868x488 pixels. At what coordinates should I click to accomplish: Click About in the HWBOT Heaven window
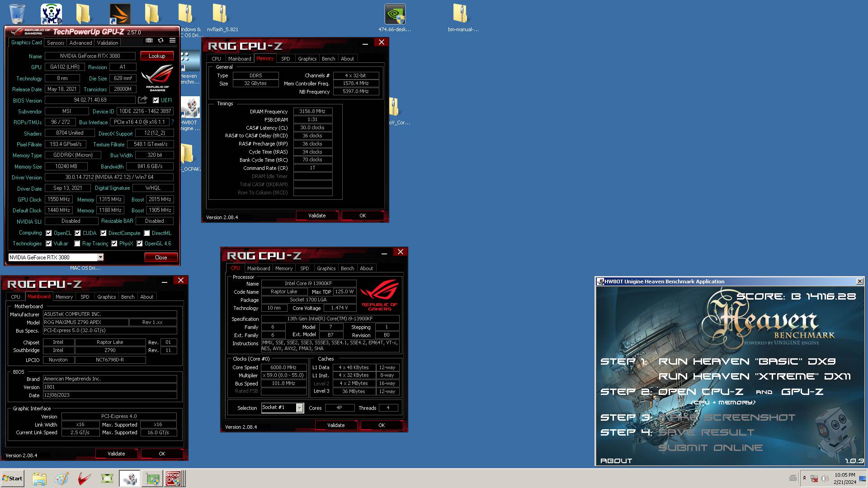(x=616, y=461)
